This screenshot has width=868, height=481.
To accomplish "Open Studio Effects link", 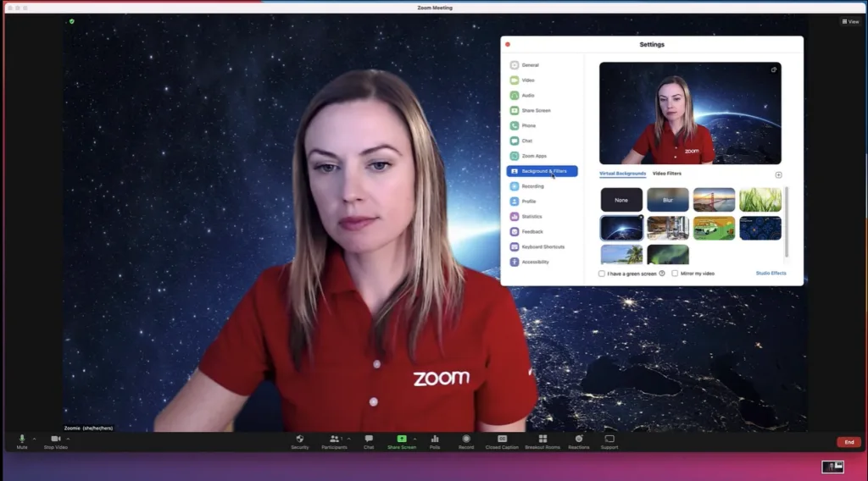I will [x=771, y=274].
